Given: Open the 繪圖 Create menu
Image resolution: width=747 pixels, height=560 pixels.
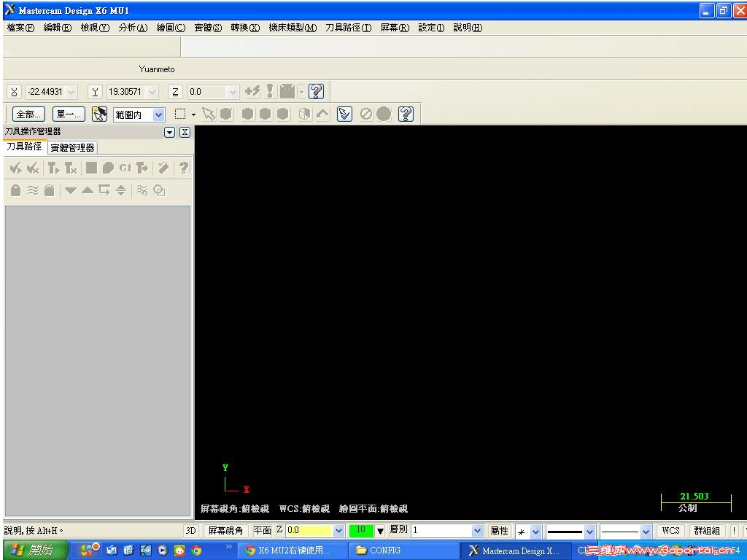Looking at the screenshot, I should [x=171, y=28].
